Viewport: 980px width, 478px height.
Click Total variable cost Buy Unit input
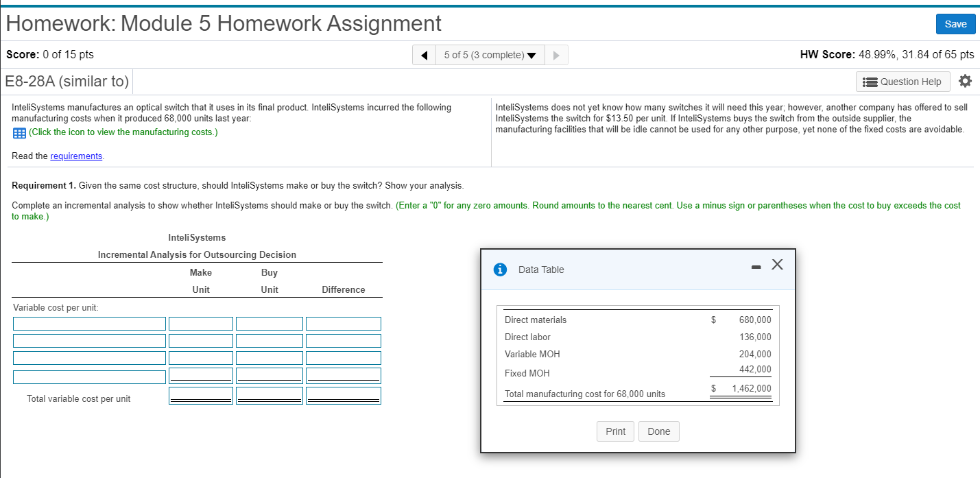point(270,394)
